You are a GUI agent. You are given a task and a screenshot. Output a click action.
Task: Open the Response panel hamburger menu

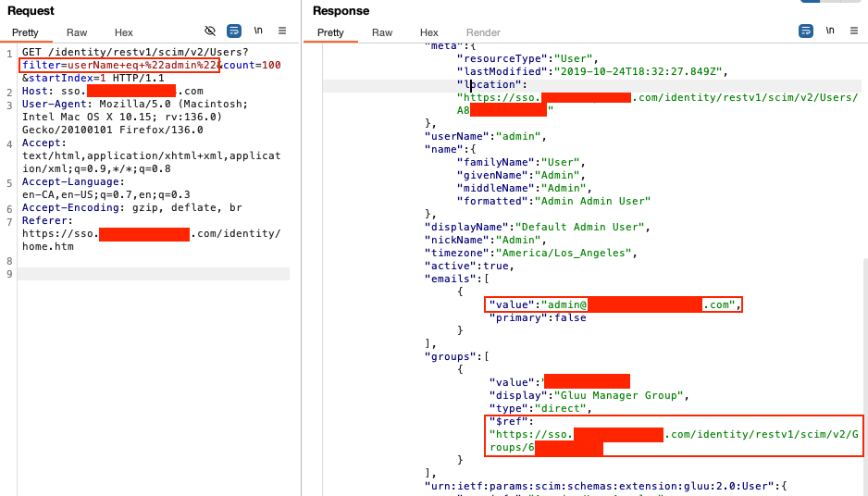tap(854, 31)
